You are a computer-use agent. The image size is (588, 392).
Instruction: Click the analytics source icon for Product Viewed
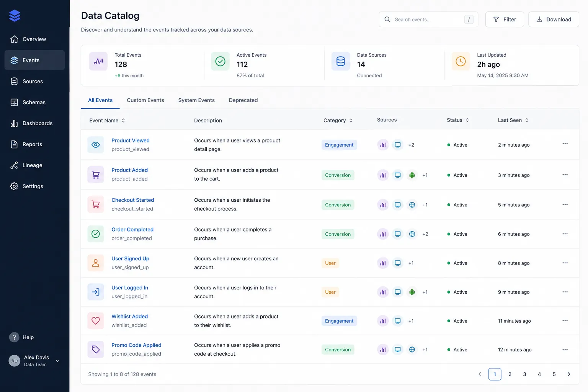click(x=383, y=145)
